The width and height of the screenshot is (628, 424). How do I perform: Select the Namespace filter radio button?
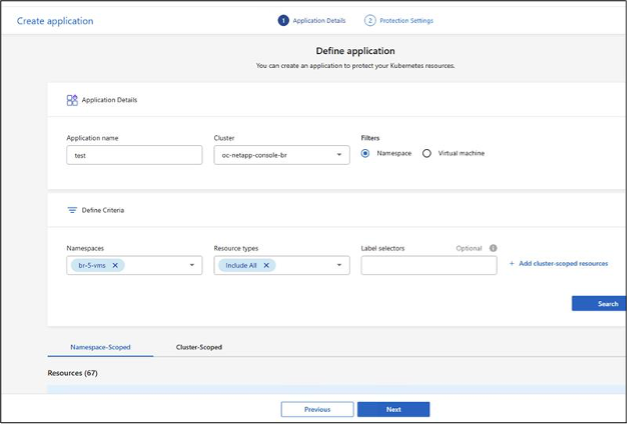pos(365,153)
